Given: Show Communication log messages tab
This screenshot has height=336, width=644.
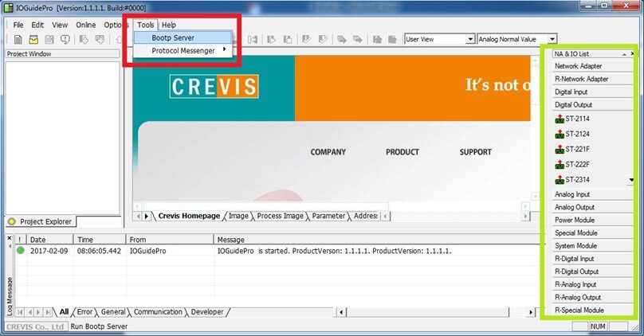Looking at the screenshot, I should (x=158, y=312).
